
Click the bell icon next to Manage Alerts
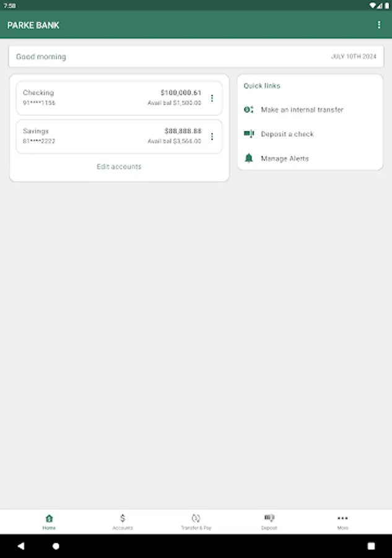coord(250,158)
